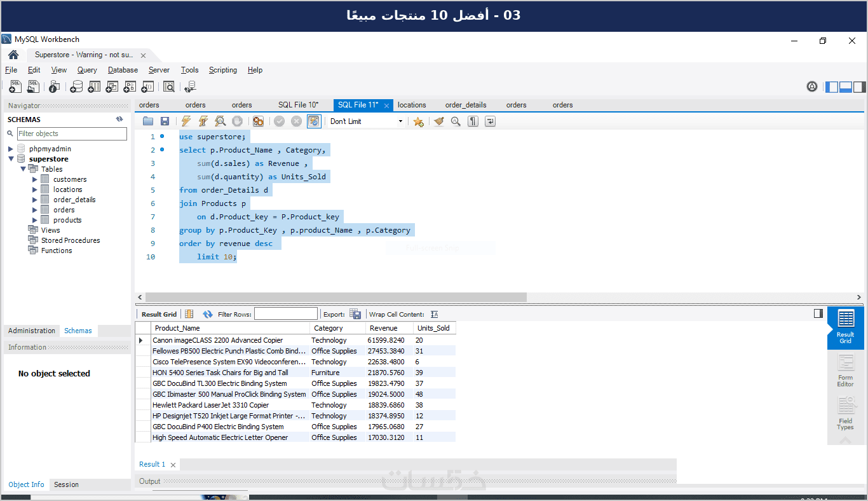Beautify the query with the broom icon
This screenshot has height=501, width=868.
click(438, 121)
